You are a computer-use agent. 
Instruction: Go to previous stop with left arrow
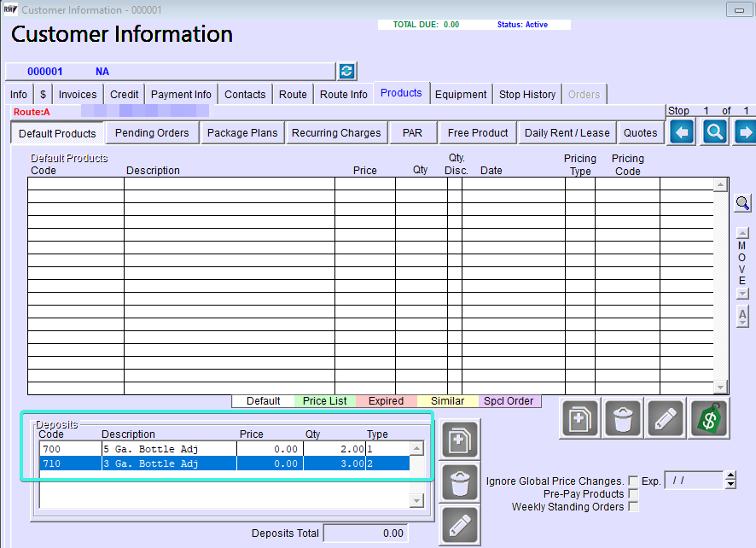point(682,131)
